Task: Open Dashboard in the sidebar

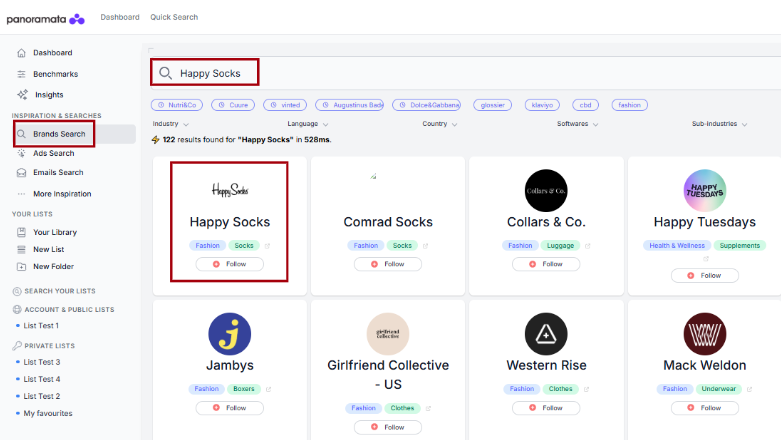Action: tap(53, 53)
